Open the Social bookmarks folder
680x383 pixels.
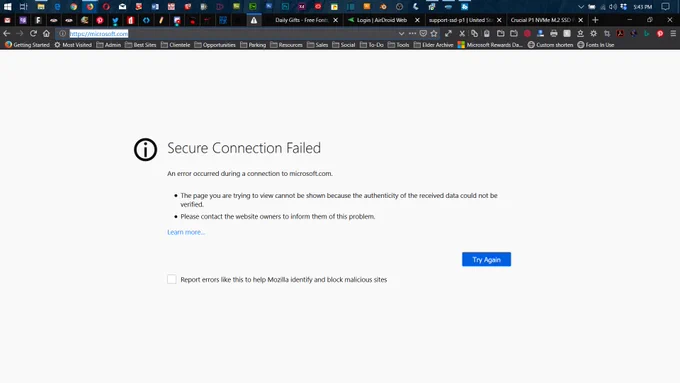343,45
